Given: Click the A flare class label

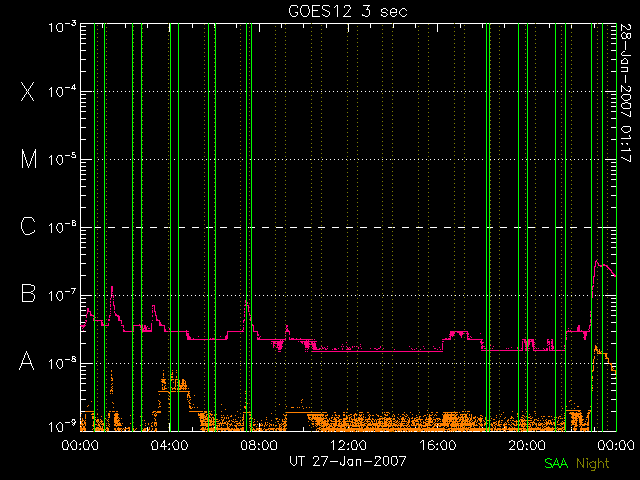Looking at the screenshot, I should (27, 361).
